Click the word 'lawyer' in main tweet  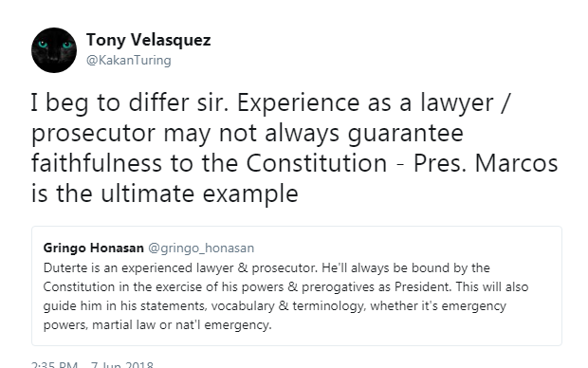[x=456, y=102]
